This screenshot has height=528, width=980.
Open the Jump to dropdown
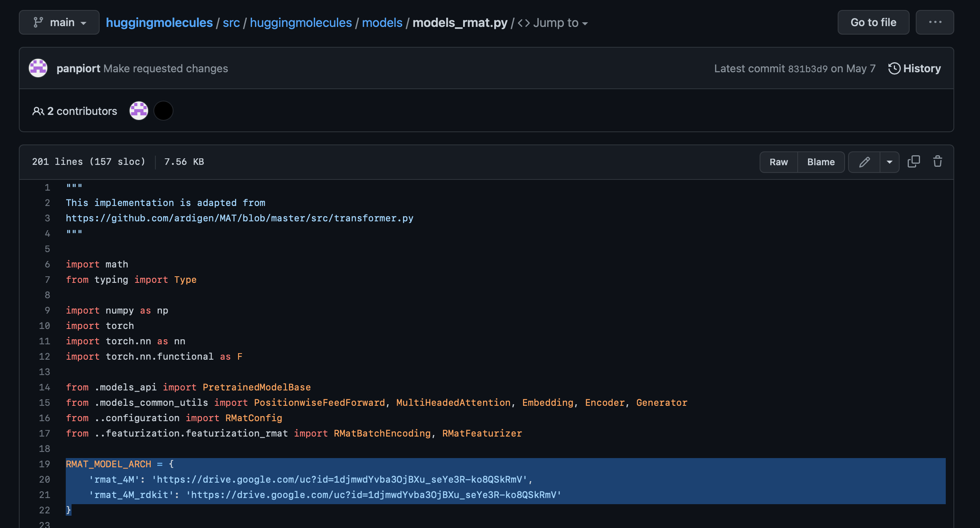pos(556,23)
